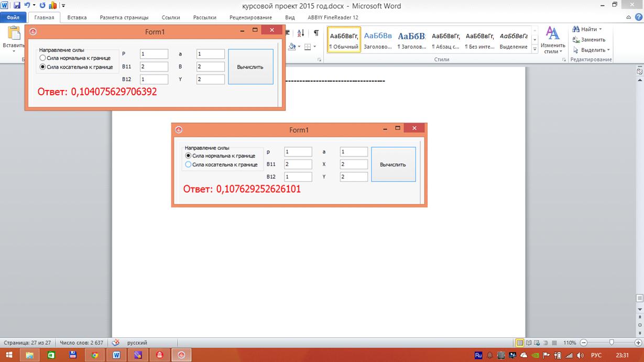
Task: Click the spell check icon in status bar
Action: point(116,343)
